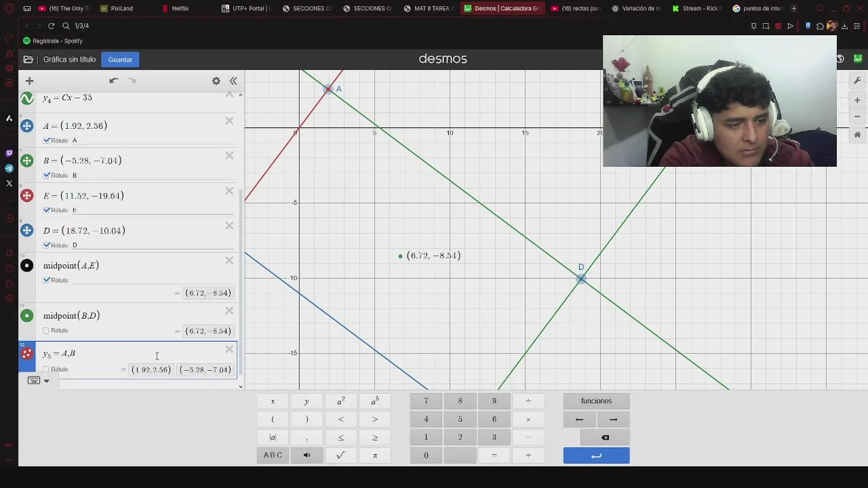
Task: Redo the last undone action
Action: pos(132,81)
